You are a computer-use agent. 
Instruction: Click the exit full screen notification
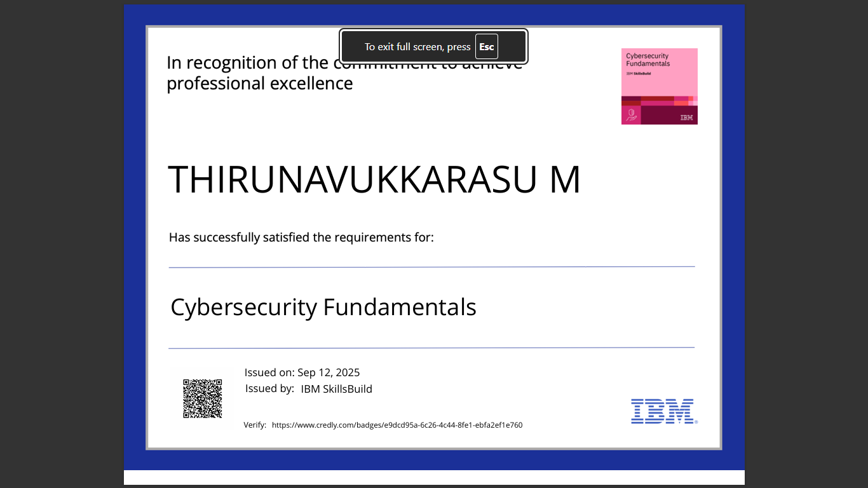(433, 46)
